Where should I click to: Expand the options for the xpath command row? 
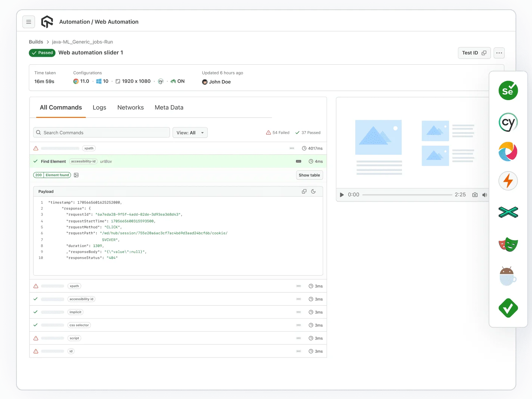point(291,148)
